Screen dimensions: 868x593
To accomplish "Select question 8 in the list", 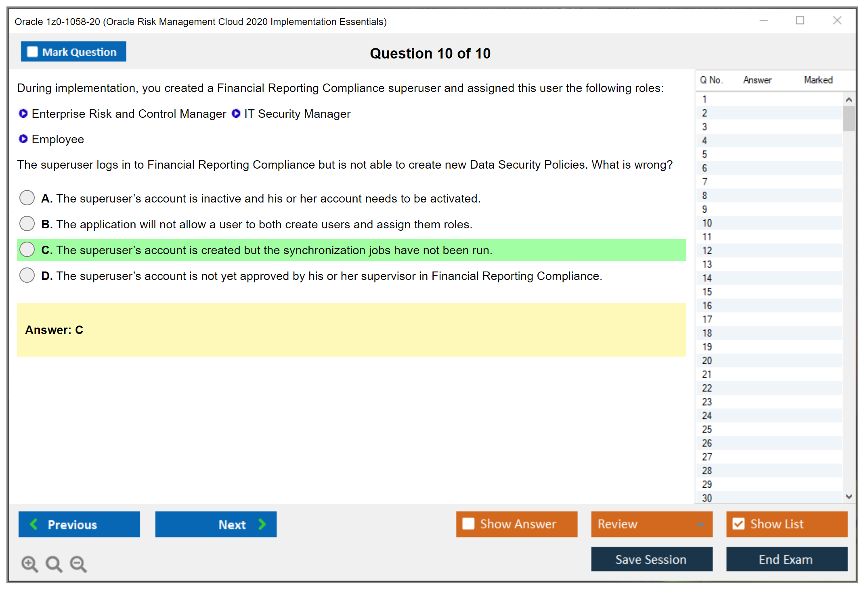I will (x=769, y=196).
